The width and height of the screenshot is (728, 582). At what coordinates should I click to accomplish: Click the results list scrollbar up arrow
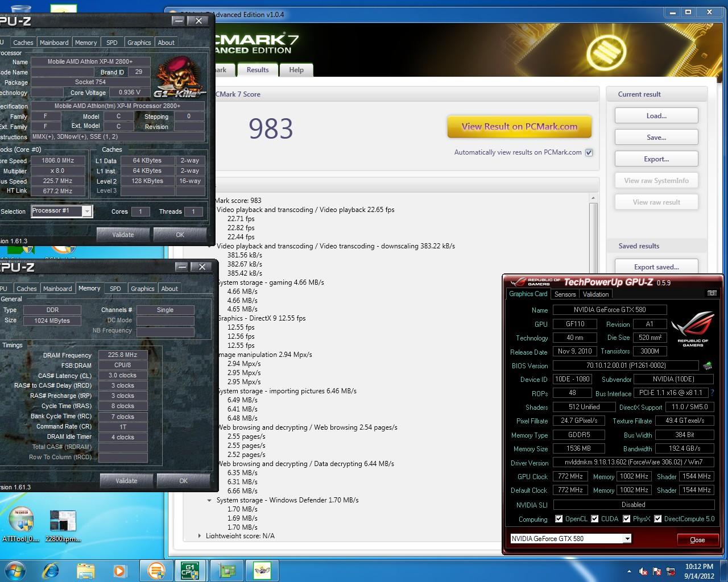[593, 198]
